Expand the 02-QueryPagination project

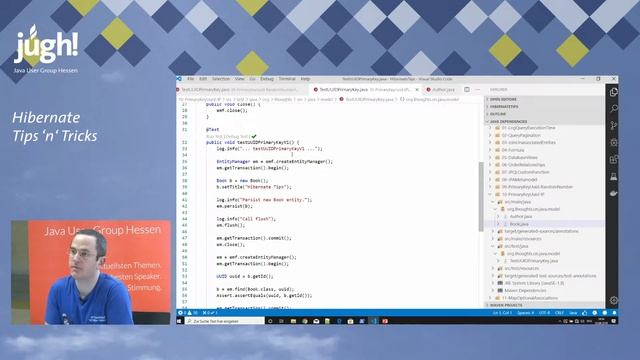click(491, 135)
